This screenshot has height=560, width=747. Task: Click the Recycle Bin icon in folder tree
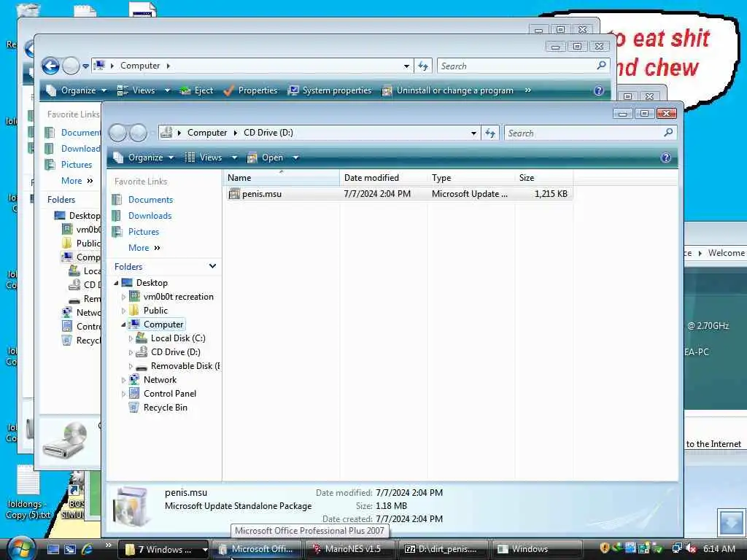pyautogui.click(x=134, y=408)
